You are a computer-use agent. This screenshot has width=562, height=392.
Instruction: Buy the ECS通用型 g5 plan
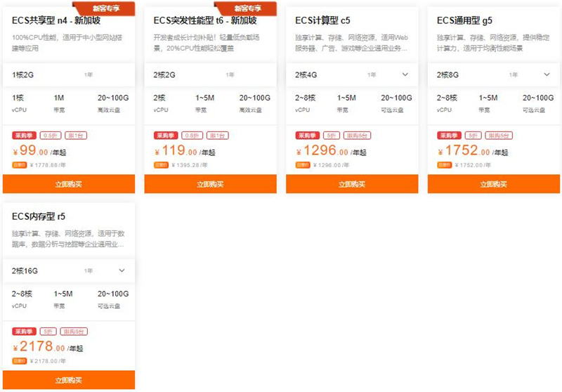click(x=494, y=184)
